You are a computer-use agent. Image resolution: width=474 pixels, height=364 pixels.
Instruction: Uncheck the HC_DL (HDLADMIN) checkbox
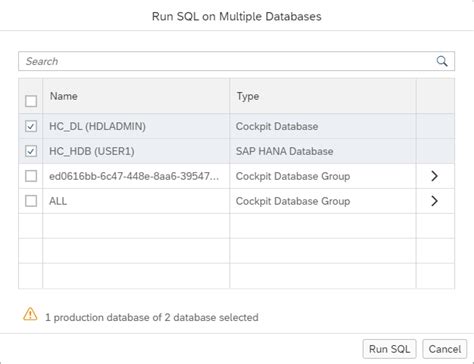[31, 126]
